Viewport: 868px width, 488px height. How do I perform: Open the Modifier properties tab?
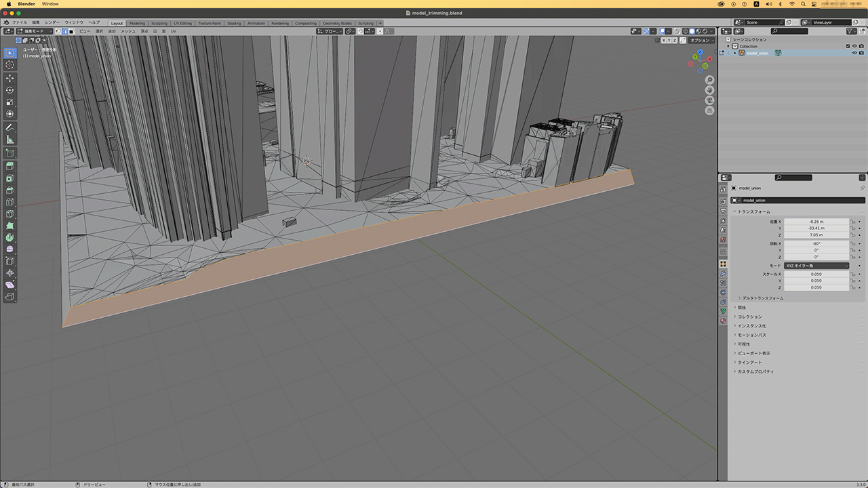(723, 273)
